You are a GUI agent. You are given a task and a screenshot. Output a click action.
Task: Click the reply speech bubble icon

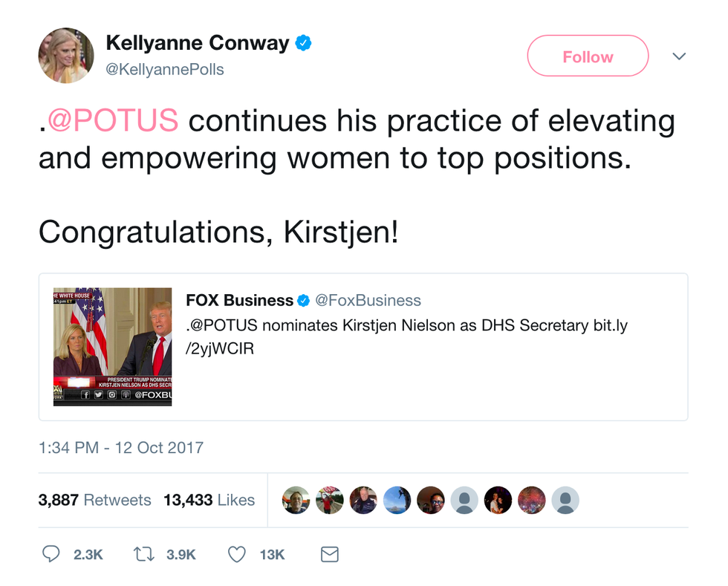51,554
